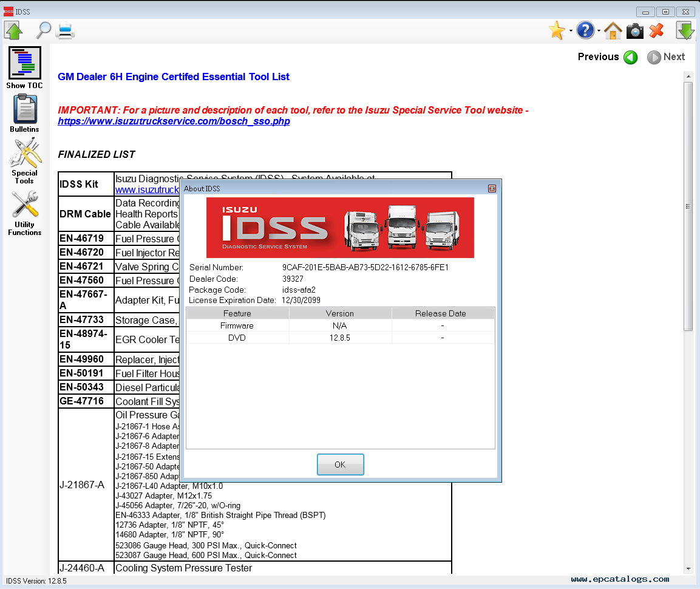Click the J-24460-A table cell
This screenshot has width=700, height=589.
(x=86, y=568)
